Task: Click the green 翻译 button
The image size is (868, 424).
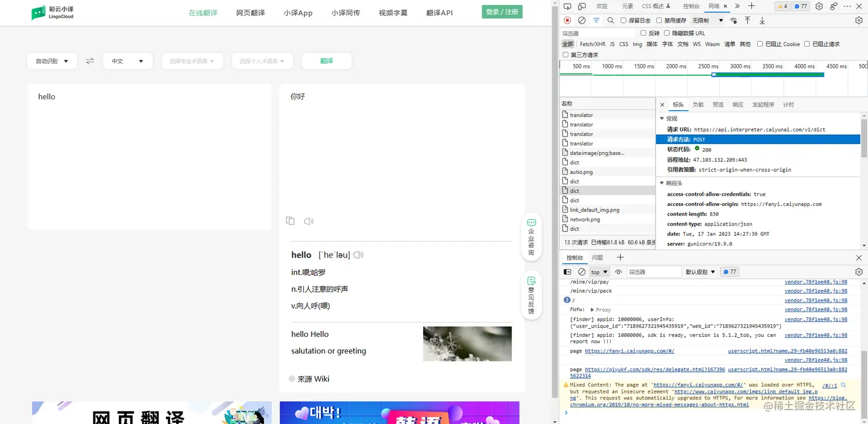Action: 327,61
